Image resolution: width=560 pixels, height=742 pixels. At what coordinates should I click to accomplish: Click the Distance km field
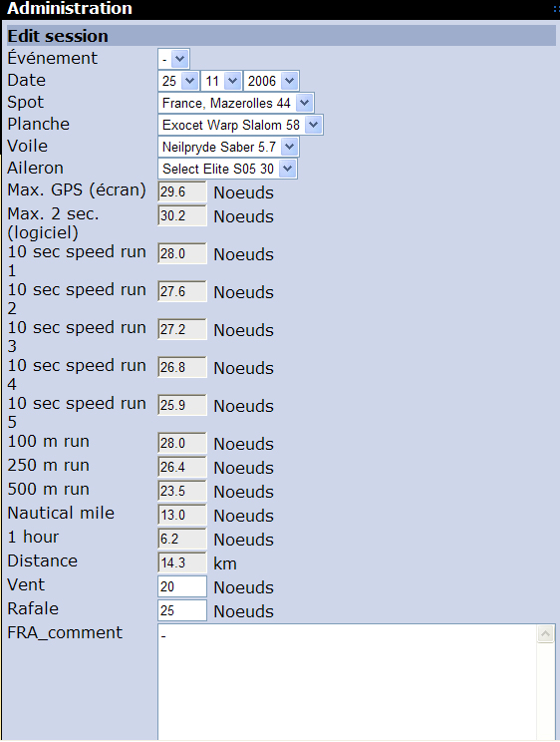point(182,562)
